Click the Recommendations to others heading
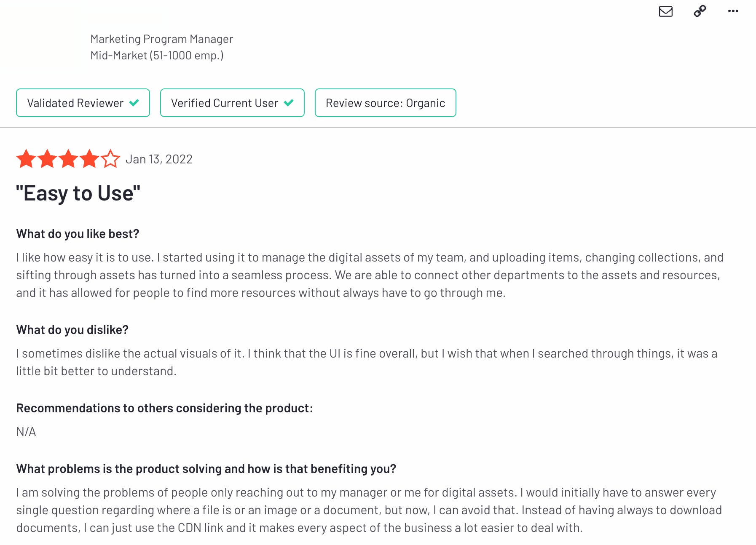Screen dimensions: 756x545 pos(164,408)
